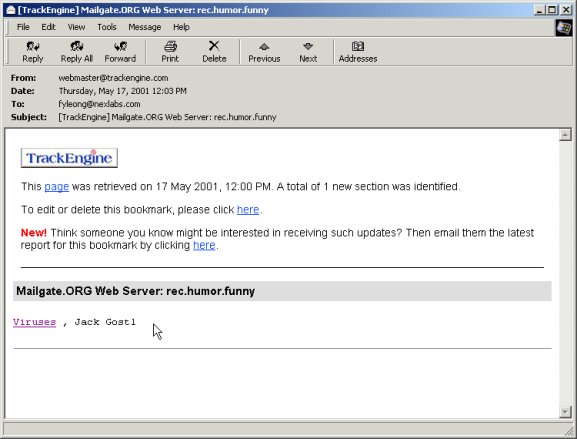Click 'here' link to email report
Screen dimensions: 577x439
[204, 245]
